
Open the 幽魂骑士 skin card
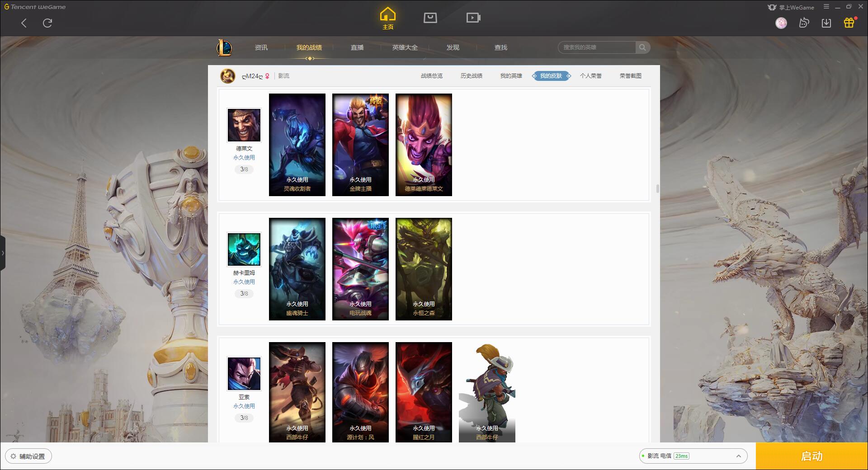297,269
